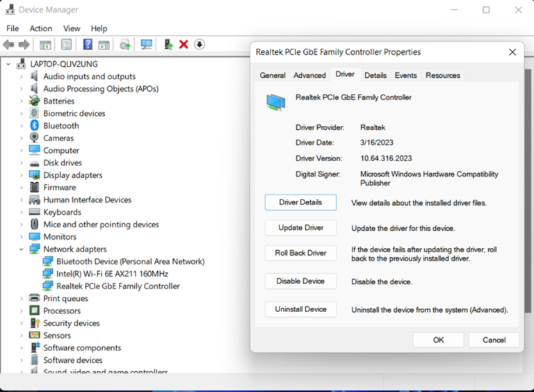Click the Back arrow toolbar icon
This screenshot has height=392, width=534.
tap(8, 44)
